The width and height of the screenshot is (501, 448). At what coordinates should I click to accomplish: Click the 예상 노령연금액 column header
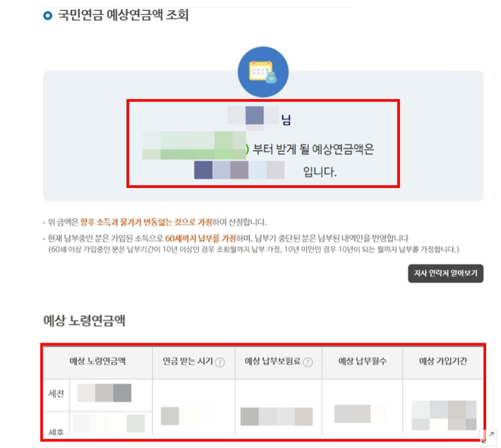click(98, 361)
